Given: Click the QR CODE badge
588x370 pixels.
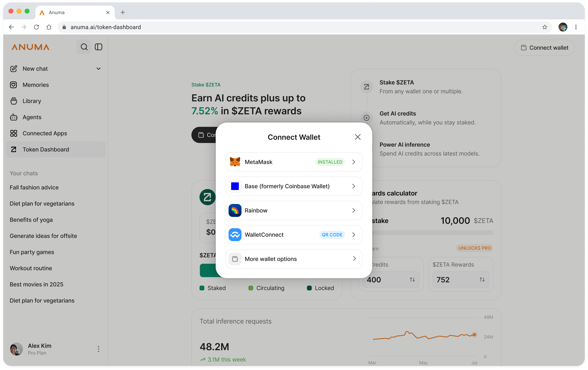Looking at the screenshot, I should (x=332, y=234).
